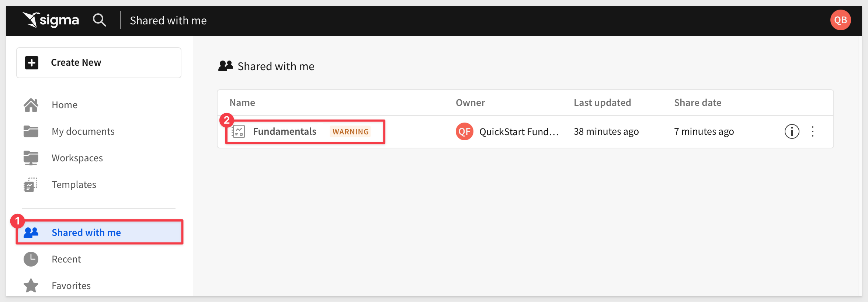Click the Sigma logo

(51, 20)
